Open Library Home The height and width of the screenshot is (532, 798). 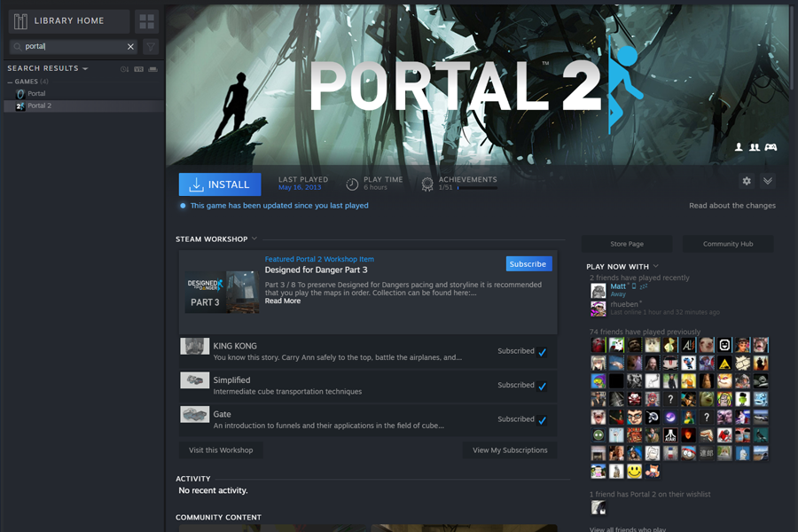pyautogui.click(x=68, y=21)
